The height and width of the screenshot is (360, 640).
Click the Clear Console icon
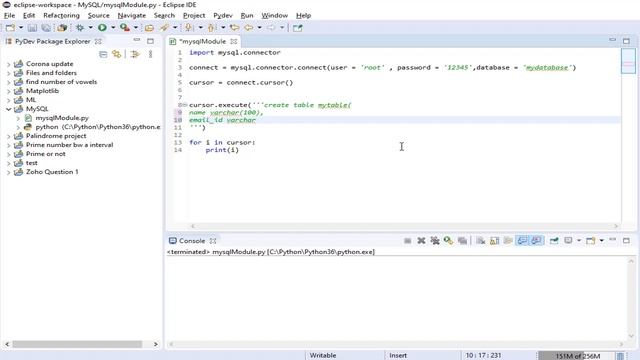pos(480,241)
